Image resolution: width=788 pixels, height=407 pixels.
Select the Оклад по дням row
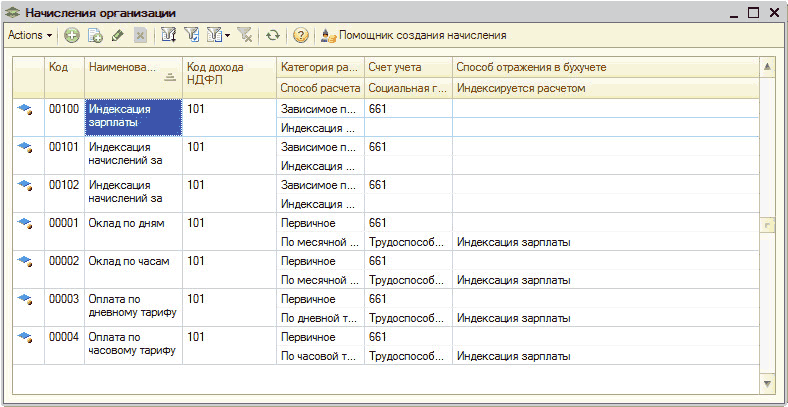pyautogui.click(x=127, y=224)
